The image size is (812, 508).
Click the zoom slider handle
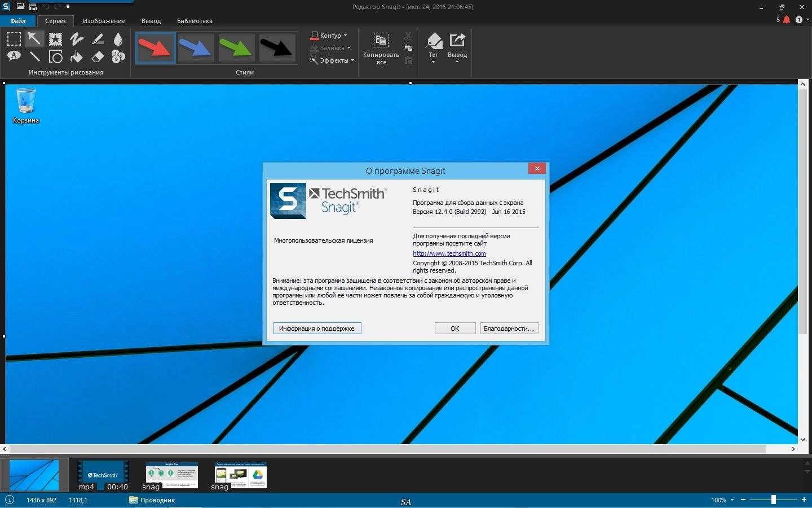point(774,500)
